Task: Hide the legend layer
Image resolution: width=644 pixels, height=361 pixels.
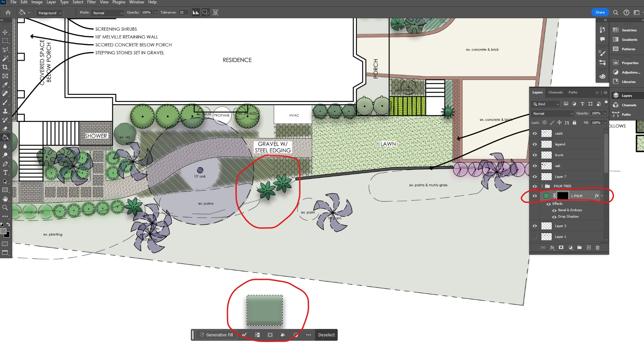Action: tap(535, 144)
